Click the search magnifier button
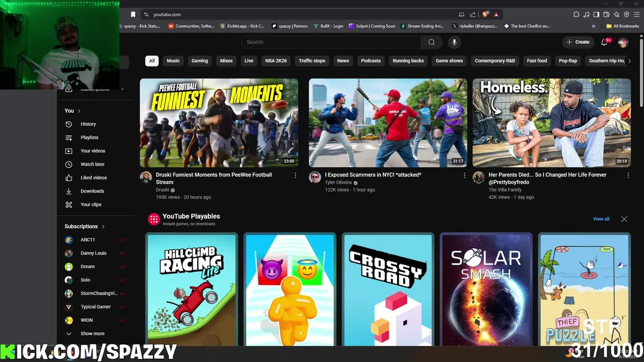The height and width of the screenshot is (362, 644). point(431,42)
